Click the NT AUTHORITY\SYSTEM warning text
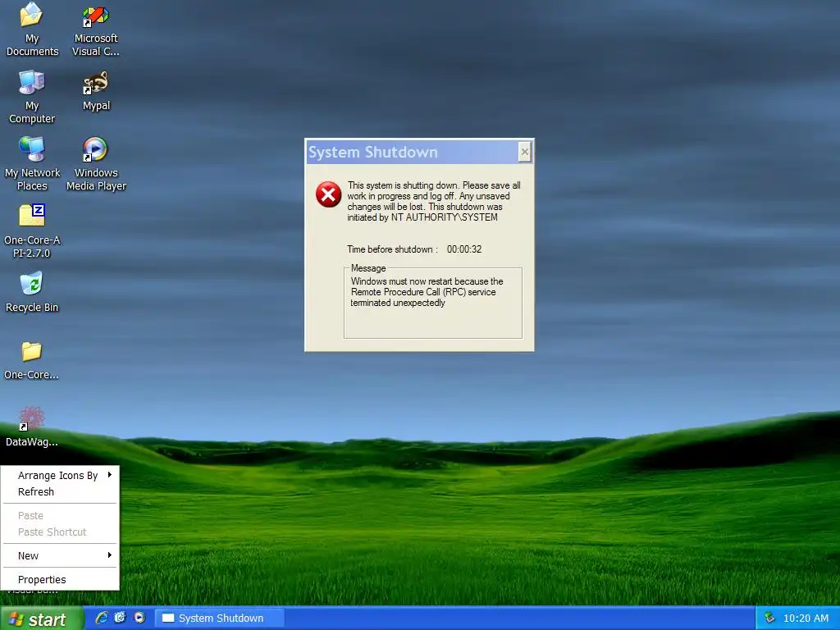Viewport: 840px width, 630px height. pyautogui.click(x=433, y=202)
